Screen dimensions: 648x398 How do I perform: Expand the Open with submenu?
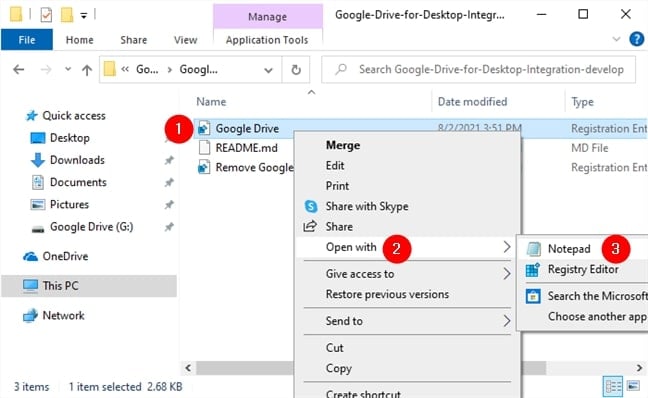click(407, 247)
